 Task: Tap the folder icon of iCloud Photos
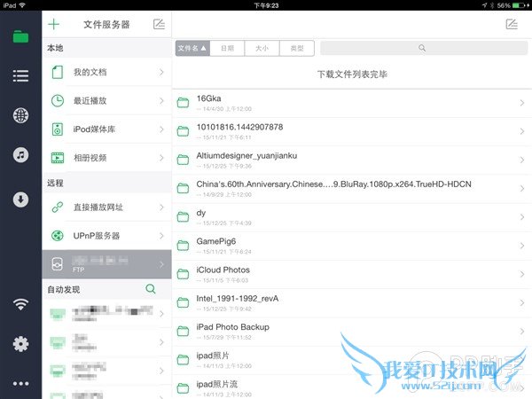[x=183, y=274]
